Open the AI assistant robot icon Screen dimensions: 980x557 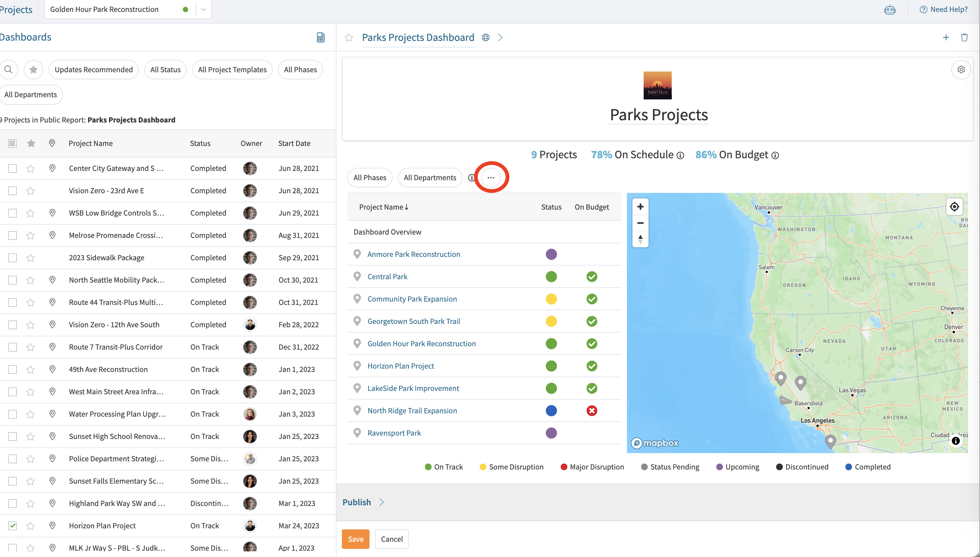point(890,10)
